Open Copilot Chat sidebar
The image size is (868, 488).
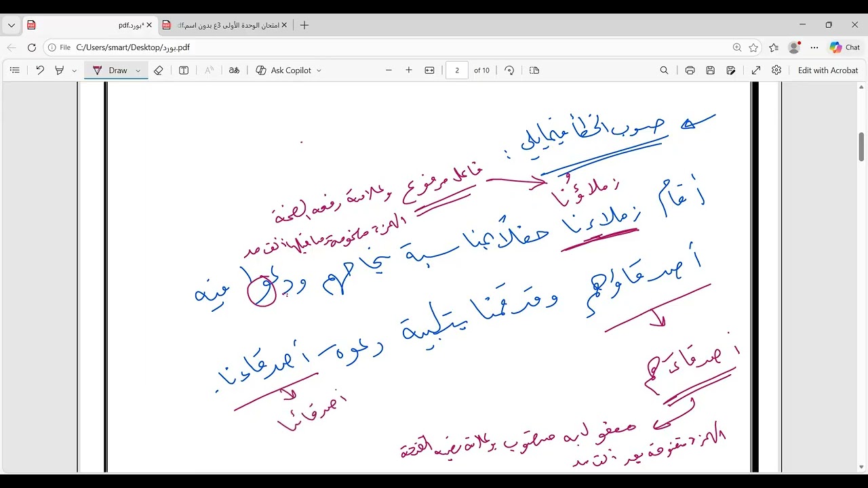point(845,47)
